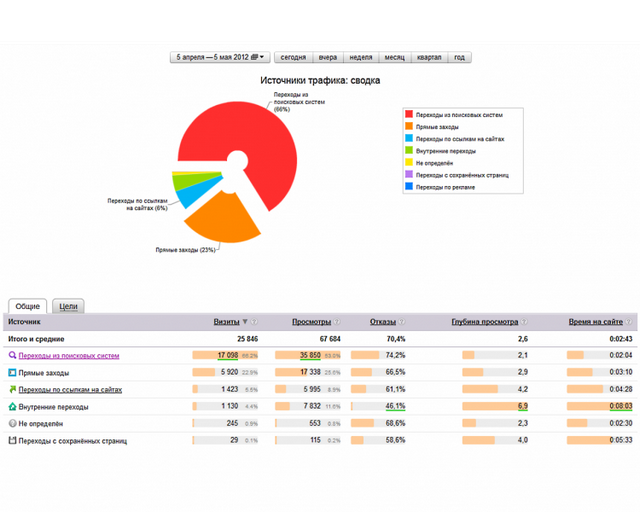Set period to сегодня
The width and height of the screenshot is (640, 512).
pos(293,57)
